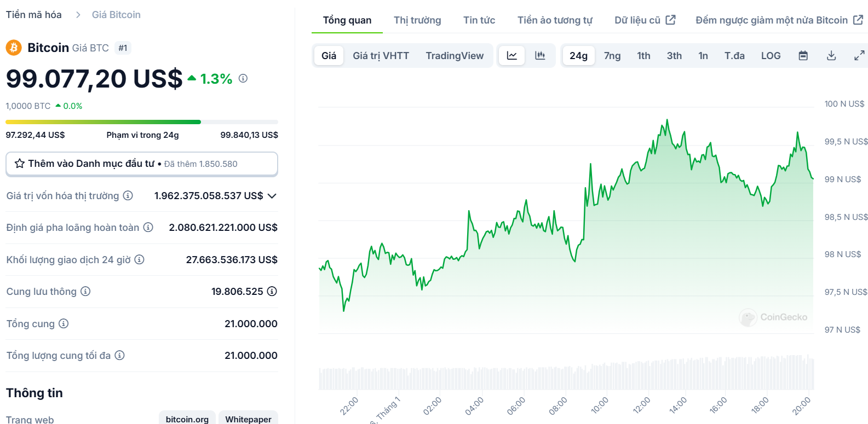Click the 1.962.375.058.537 US$ value

[x=209, y=195]
